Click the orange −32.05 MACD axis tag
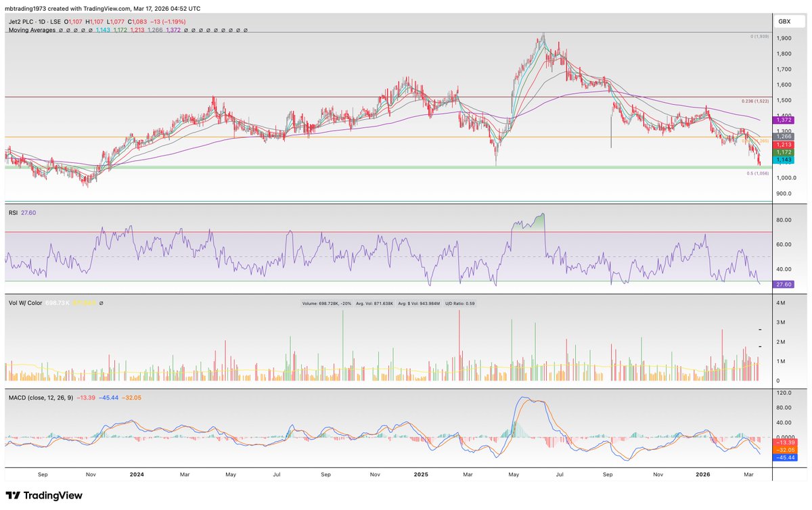 786,450
